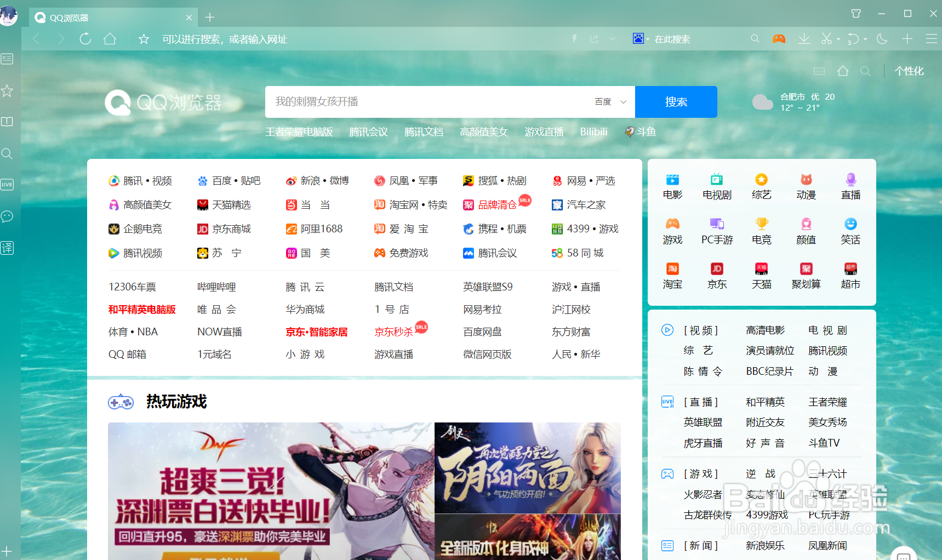Click the undo closed tab icon

(x=853, y=39)
